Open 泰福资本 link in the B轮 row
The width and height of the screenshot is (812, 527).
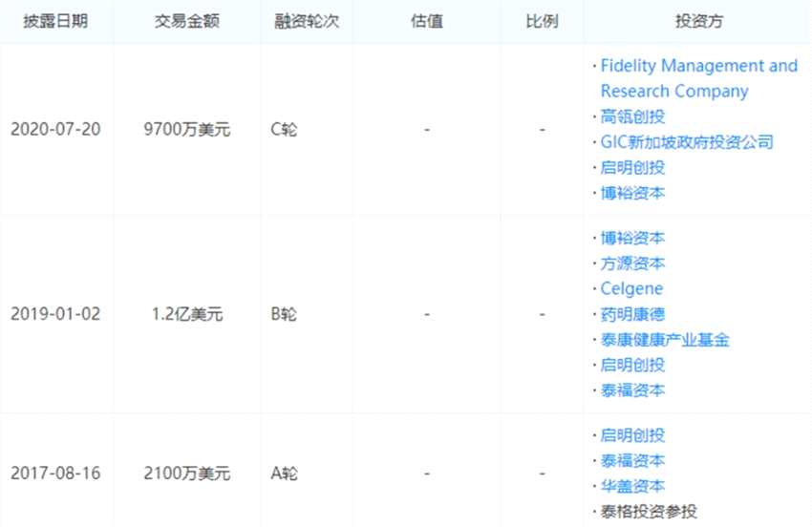632,390
